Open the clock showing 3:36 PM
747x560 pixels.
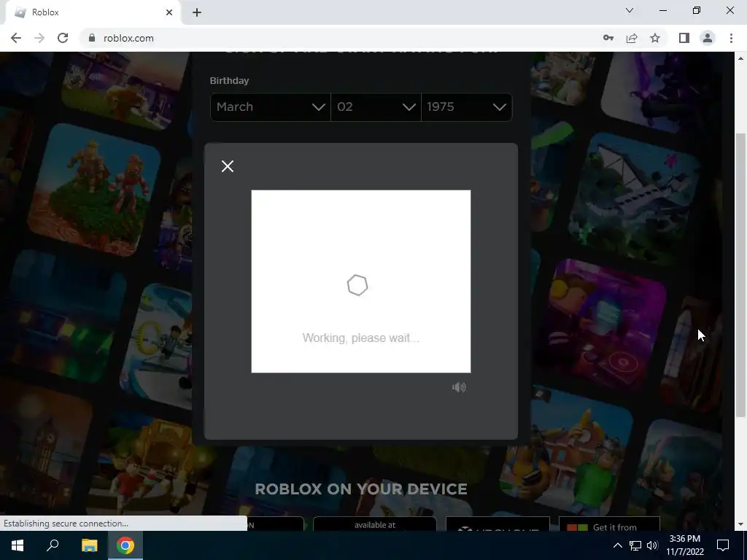click(684, 545)
